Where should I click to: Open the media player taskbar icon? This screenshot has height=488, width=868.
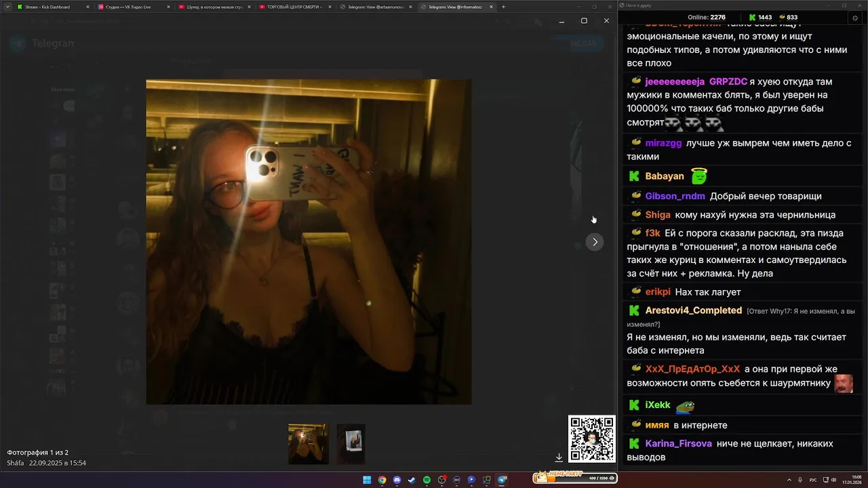tap(471, 480)
